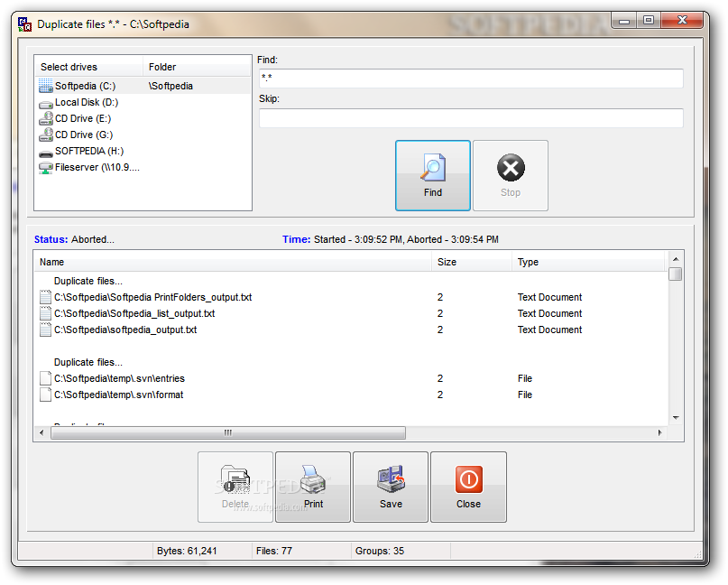This screenshot has width=728, height=585.
Task: Select the CD Drive (E:) entry
Action: (83, 118)
